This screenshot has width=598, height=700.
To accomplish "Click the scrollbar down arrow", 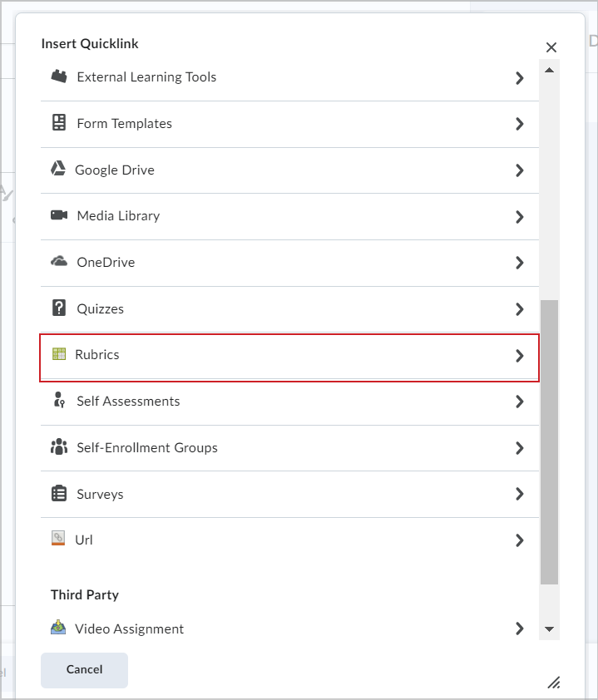I will (549, 629).
